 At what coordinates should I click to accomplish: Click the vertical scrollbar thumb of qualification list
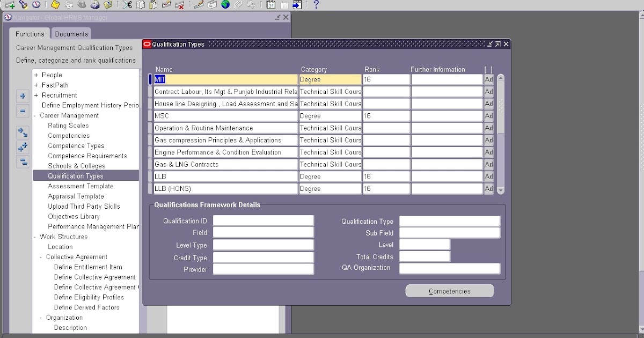point(501,107)
